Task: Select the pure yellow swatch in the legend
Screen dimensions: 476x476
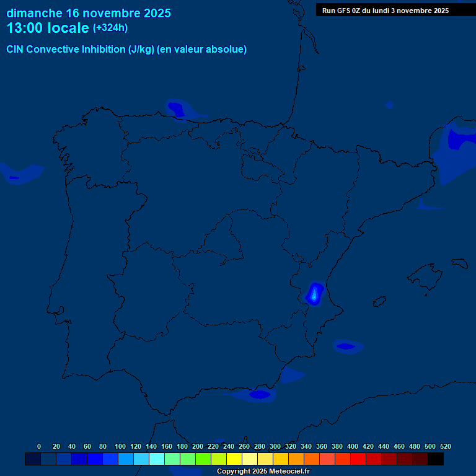Action: click(x=234, y=459)
